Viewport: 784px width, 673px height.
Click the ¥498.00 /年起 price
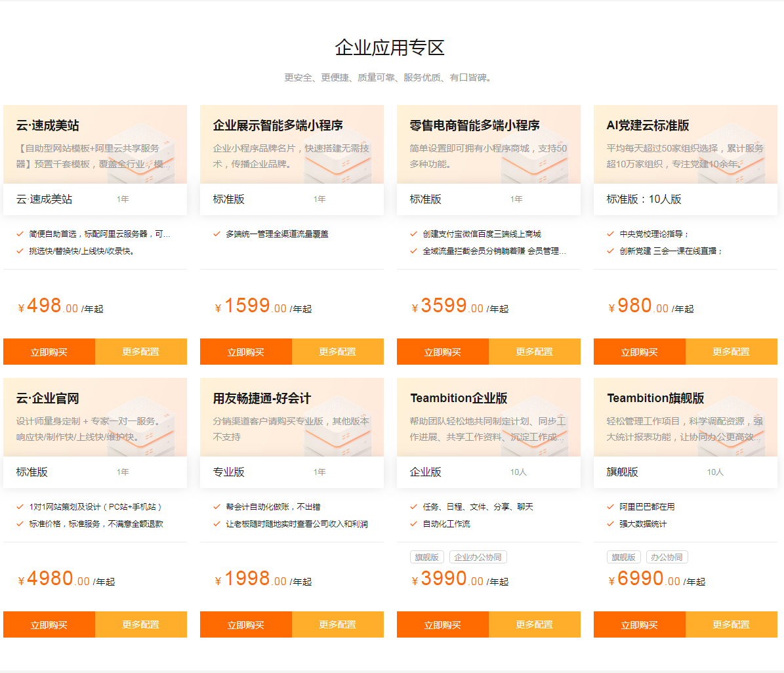coord(60,306)
